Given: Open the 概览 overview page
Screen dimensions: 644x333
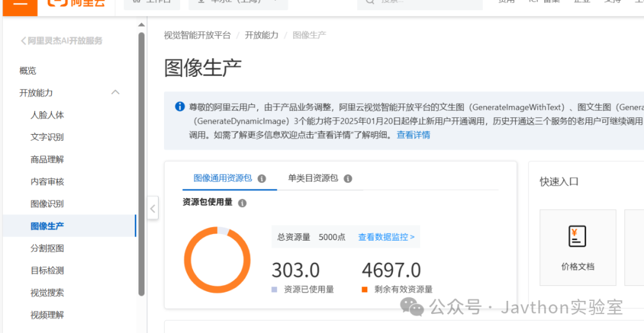Looking at the screenshot, I should [28, 70].
